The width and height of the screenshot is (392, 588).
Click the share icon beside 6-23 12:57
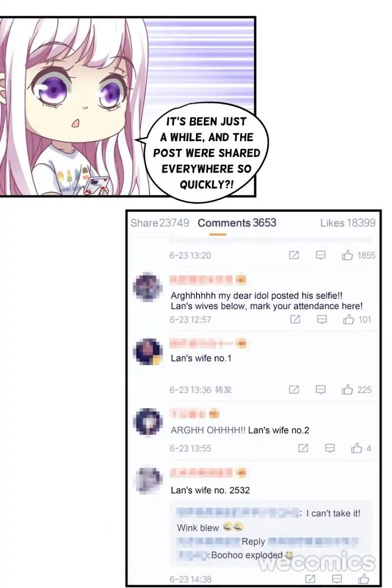point(295,320)
